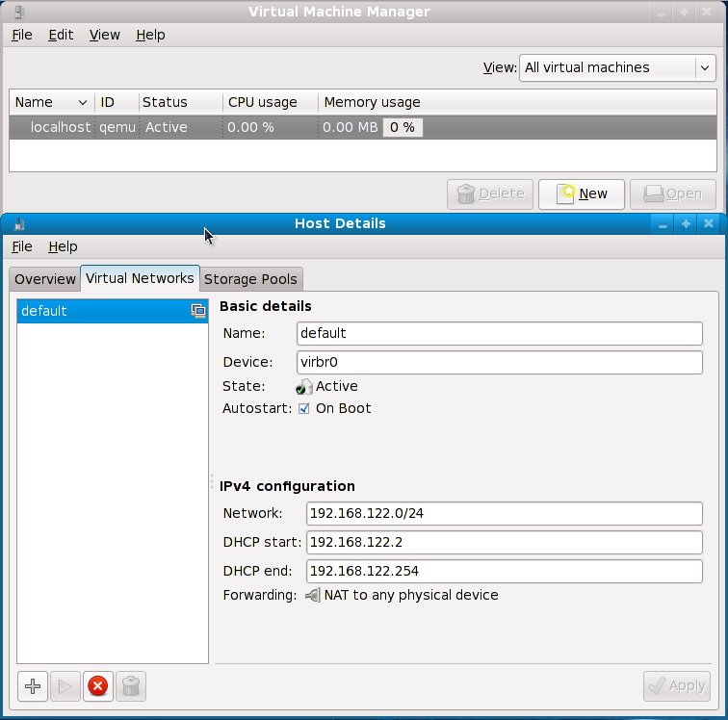Screen dimensions: 728x720
Task: Open the Edit menu in Virtual Machine Manager
Action: [61, 35]
